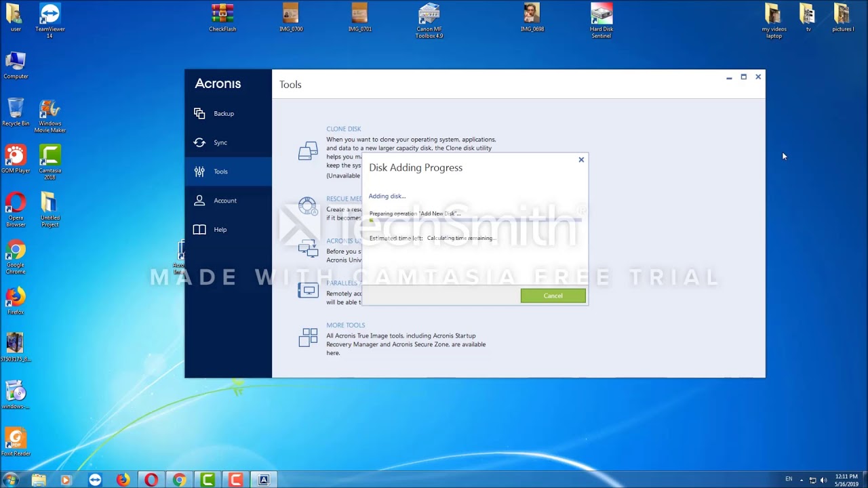Click the Disk Adding Progress title

tap(416, 167)
